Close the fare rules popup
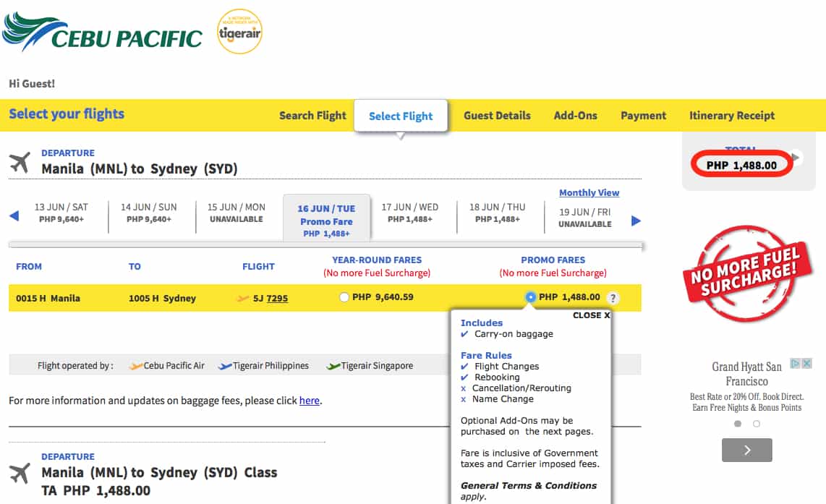The height and width of the screenshot is (504, 826). [x=591, y=315]
